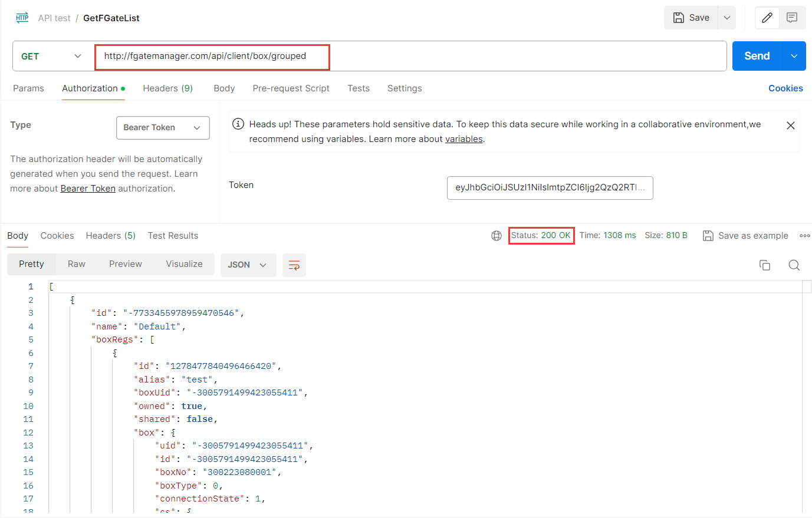Open the variables link in notice

click(463, 139)
